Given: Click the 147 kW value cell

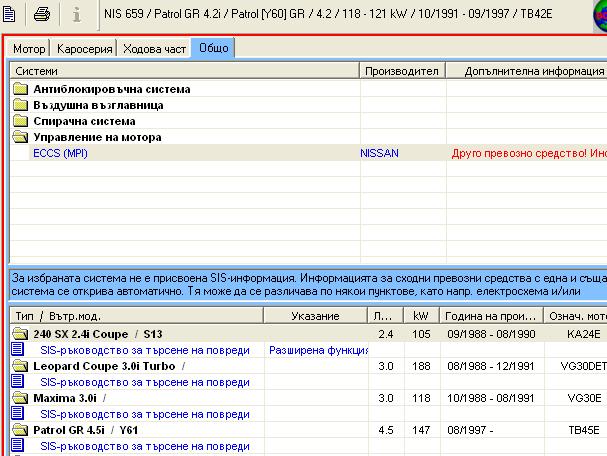Looking at the screenshot, I should (x=421, y=430).
